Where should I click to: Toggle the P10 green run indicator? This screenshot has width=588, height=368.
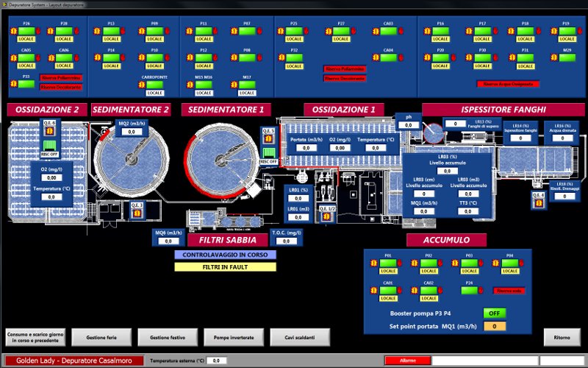point(155,58)
